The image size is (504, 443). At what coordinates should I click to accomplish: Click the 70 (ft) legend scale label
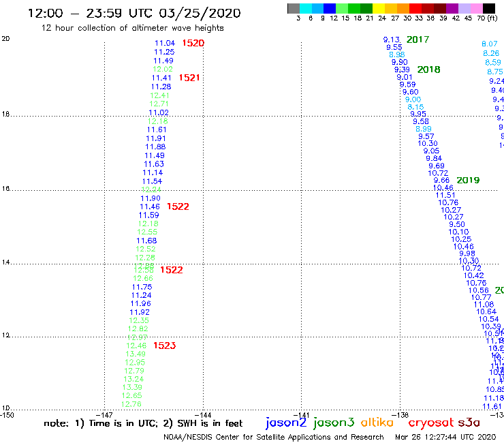coord(487,18)
